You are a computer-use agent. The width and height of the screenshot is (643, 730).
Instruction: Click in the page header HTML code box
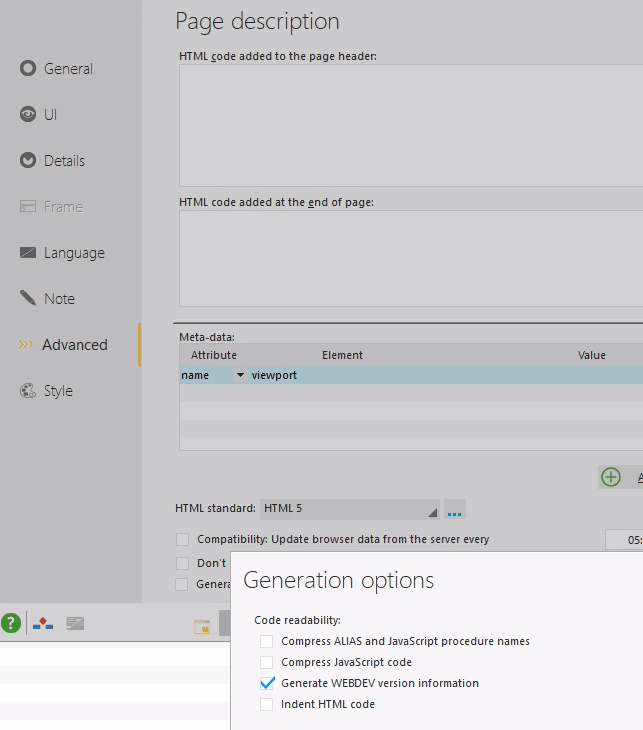[x=410, y=125]
